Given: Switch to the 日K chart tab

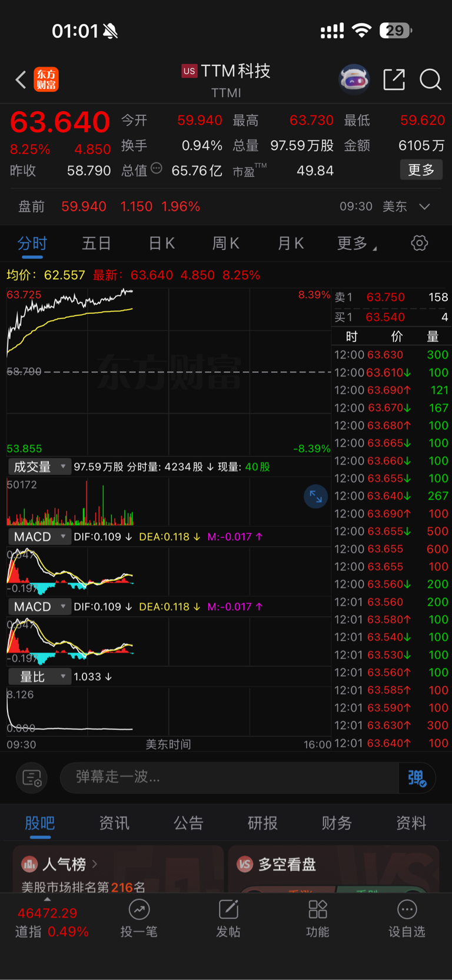Looking at the screenshot, I should coord(161,244).
